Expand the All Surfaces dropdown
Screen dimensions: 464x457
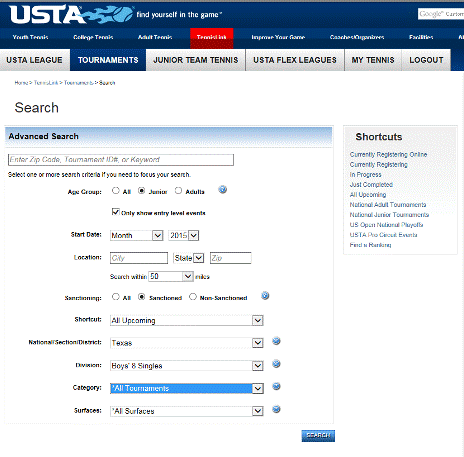(187, 411)
